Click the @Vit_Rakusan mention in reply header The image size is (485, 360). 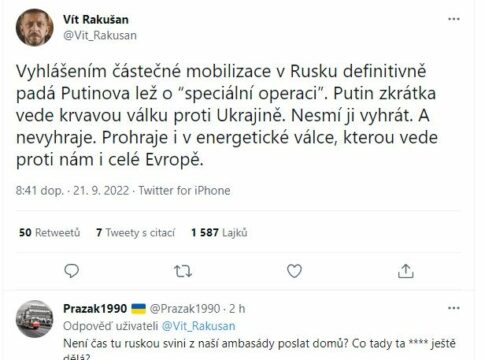(x=198, y=326)
